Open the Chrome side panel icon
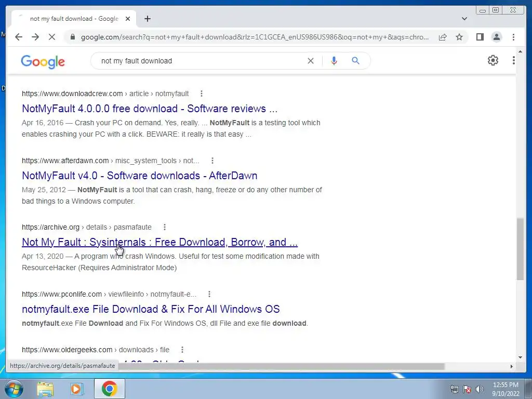Image resolution: width=532 pixels, height=399 pixels. 480,37
